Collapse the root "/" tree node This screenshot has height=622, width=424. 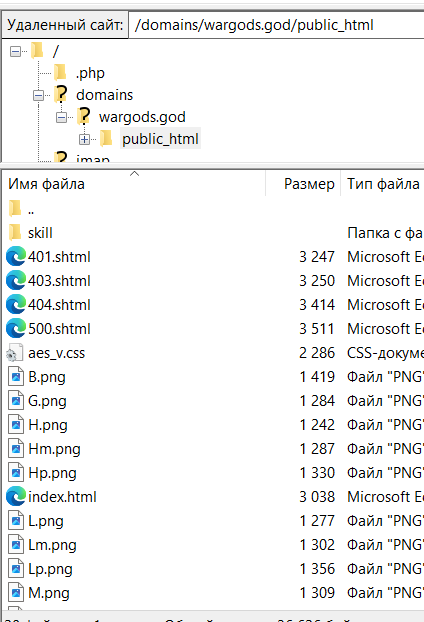click(x=15, y=52)
